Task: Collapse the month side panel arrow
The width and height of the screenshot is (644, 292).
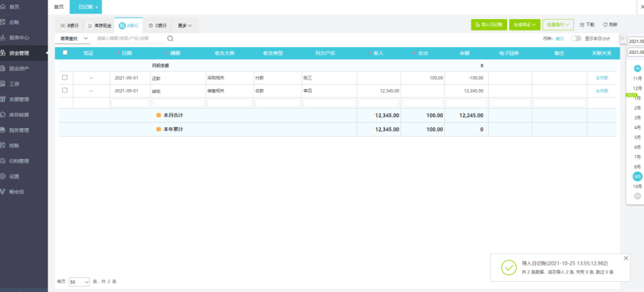Action: [622, 38]
